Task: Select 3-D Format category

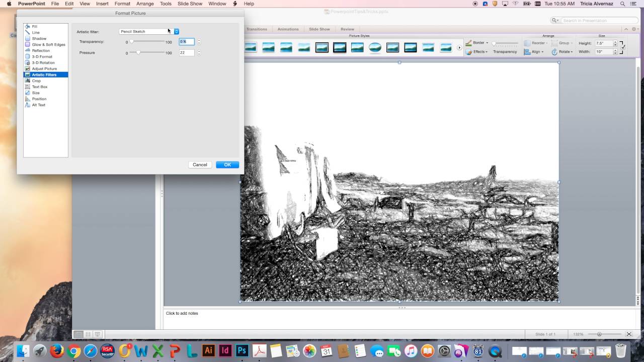Action: tap(46, 57)
